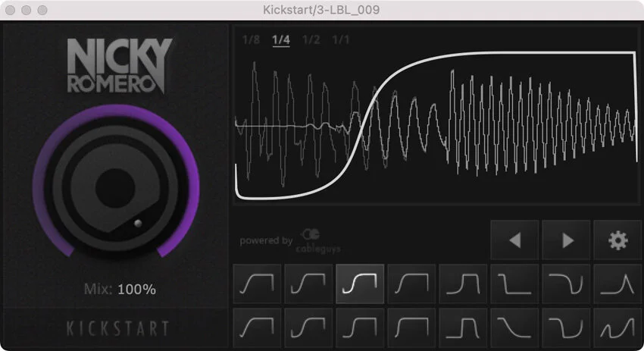Select fifth pulse-shaped preset in bottom row
The image size is (644, 351).
pos(463,328)
